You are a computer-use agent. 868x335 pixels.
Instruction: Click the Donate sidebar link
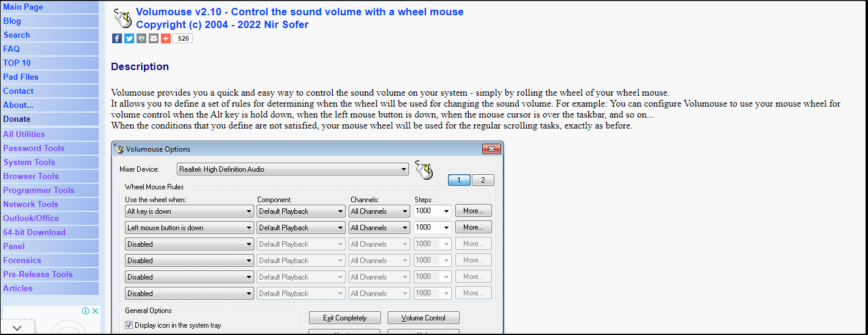(x=17, y=119)
